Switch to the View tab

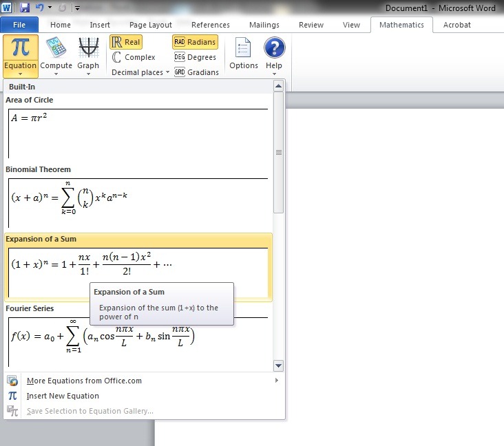(351, 25)
